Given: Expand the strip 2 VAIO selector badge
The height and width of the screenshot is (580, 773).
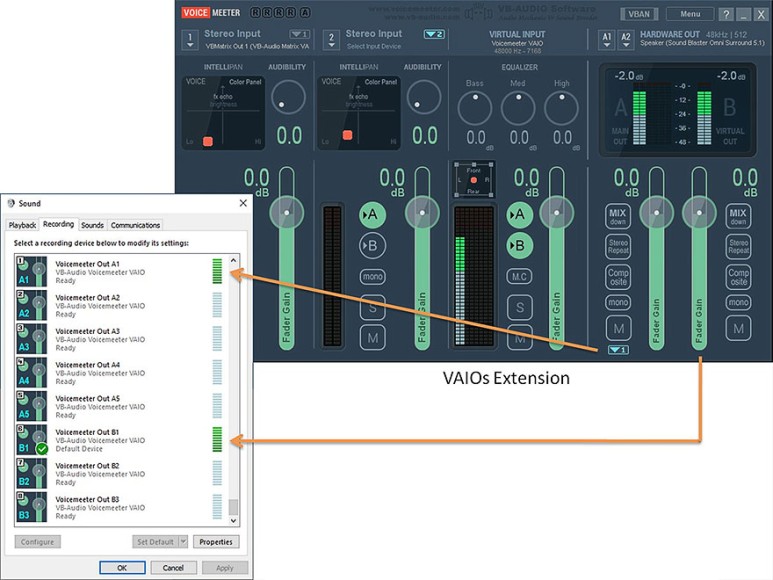Looking at the screenshot, I should (x=434, y=34).
